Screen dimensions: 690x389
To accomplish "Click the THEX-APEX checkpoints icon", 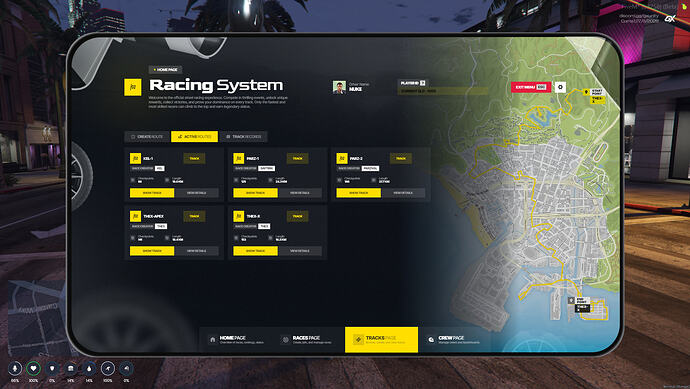I will click(x=132, y=238).
